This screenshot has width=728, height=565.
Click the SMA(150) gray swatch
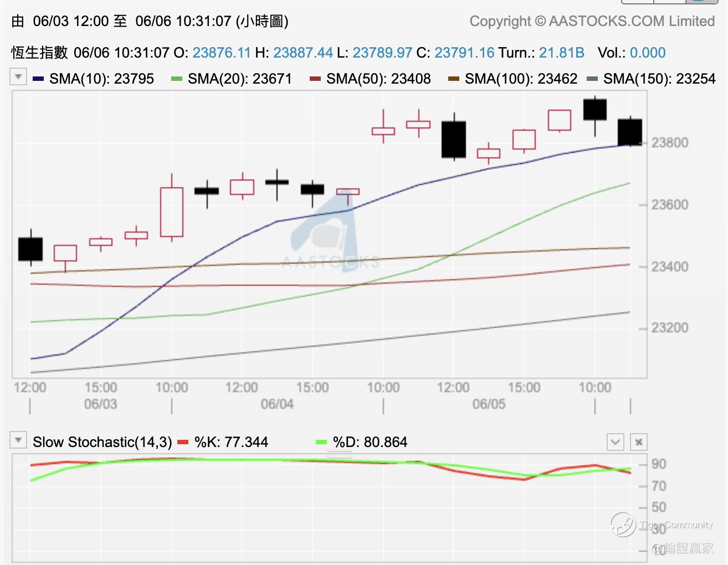point(592,79)
